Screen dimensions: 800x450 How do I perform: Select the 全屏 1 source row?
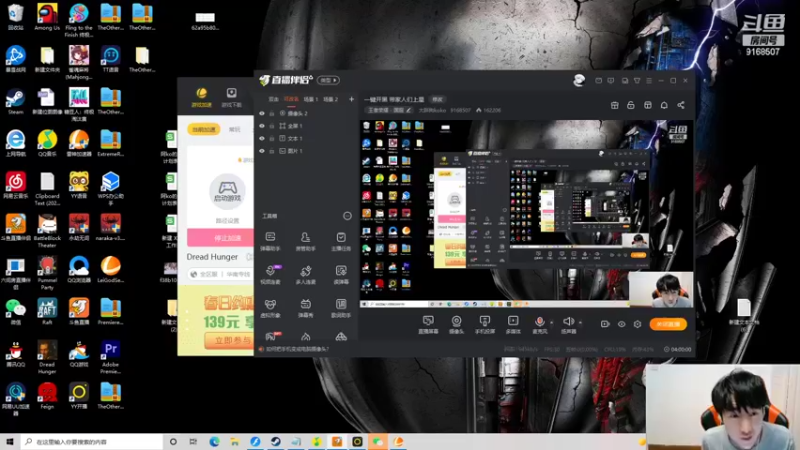click(x=306, y=126)
